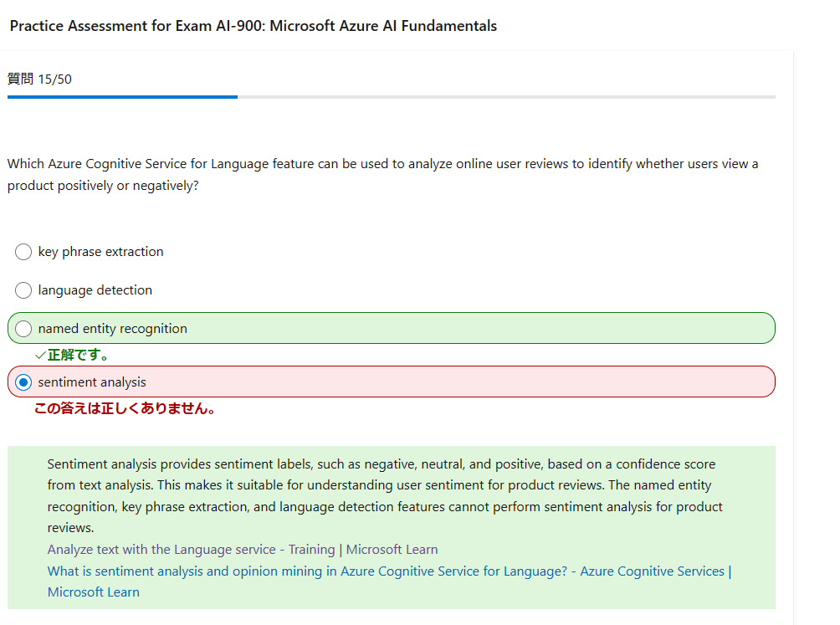The height and width of the screenshot is (625, 840).
Task: Click the explanation paragraph starting 'Sentiment analysis provides'
Action: 385,496
